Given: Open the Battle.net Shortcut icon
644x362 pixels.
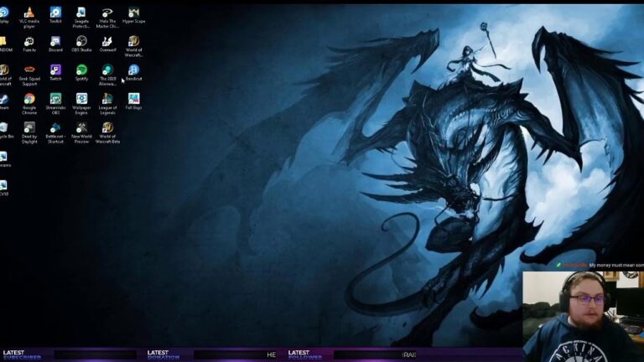Looking at the screenshot, I should tap(55, 132).
